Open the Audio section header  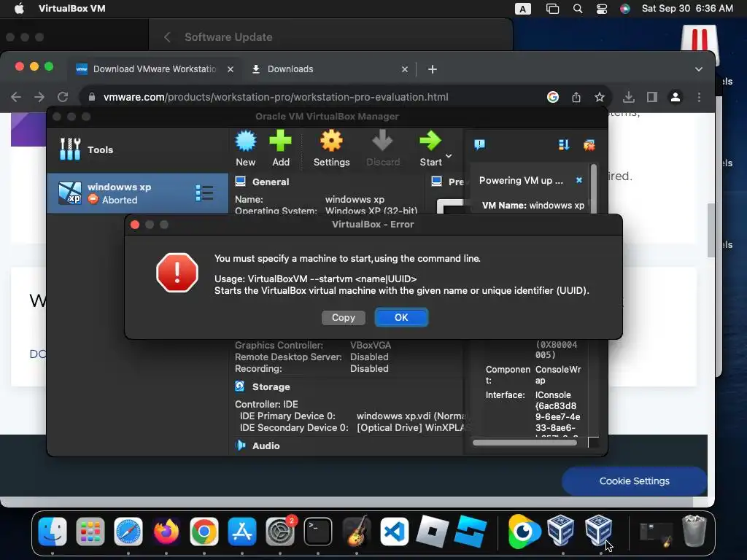coord(266,446)
